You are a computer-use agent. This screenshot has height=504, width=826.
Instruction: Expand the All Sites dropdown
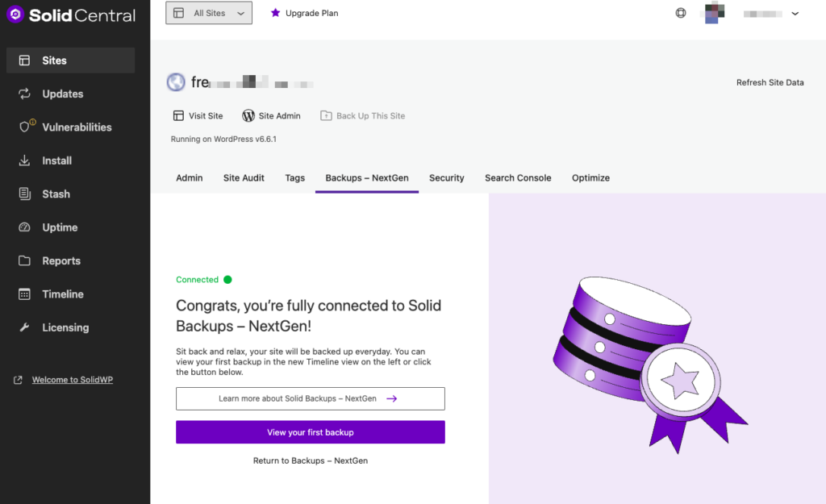(x=209, y=13)
